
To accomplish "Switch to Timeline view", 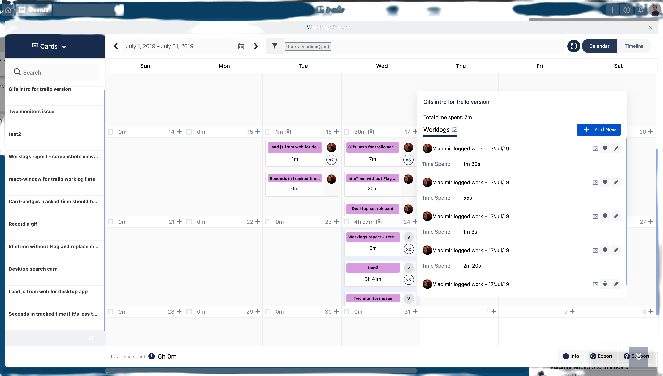I will point(633,46).
